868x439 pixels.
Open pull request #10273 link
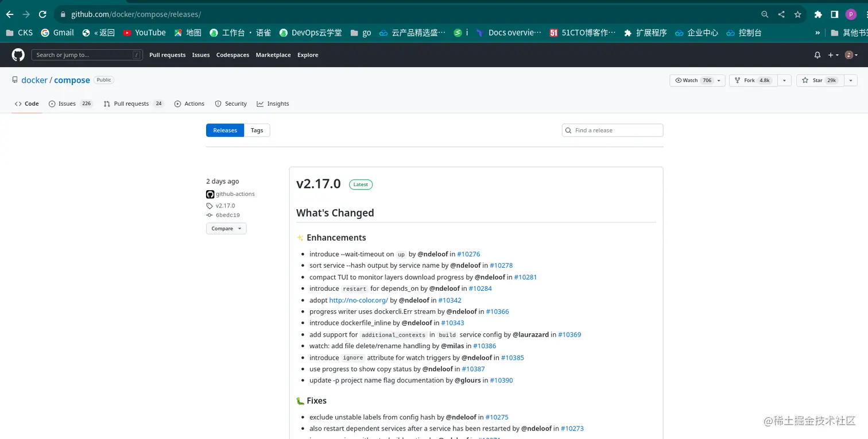572,429
